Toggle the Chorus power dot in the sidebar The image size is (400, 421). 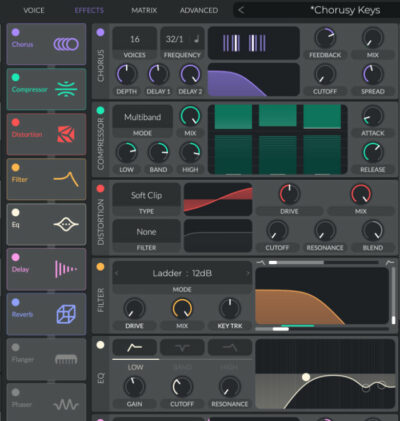click(15, 32)
